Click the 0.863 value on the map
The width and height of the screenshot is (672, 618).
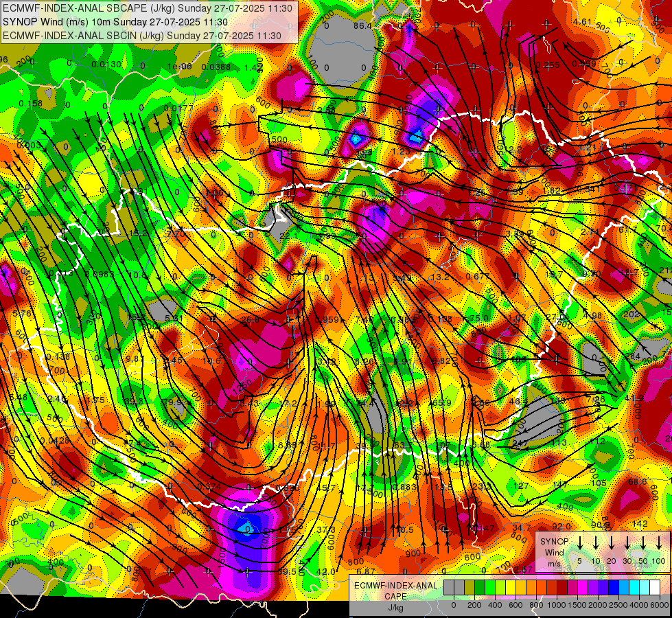pyautogui.click(x=404, y=486)
